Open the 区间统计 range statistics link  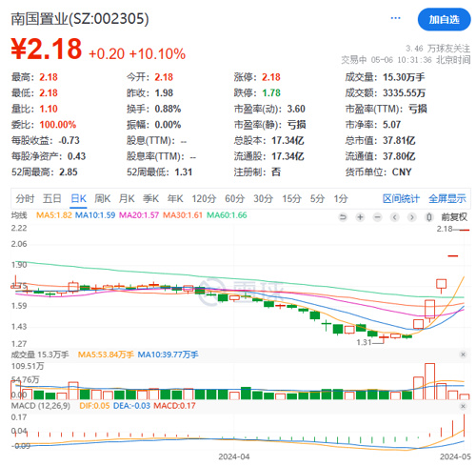click(401, 199)
